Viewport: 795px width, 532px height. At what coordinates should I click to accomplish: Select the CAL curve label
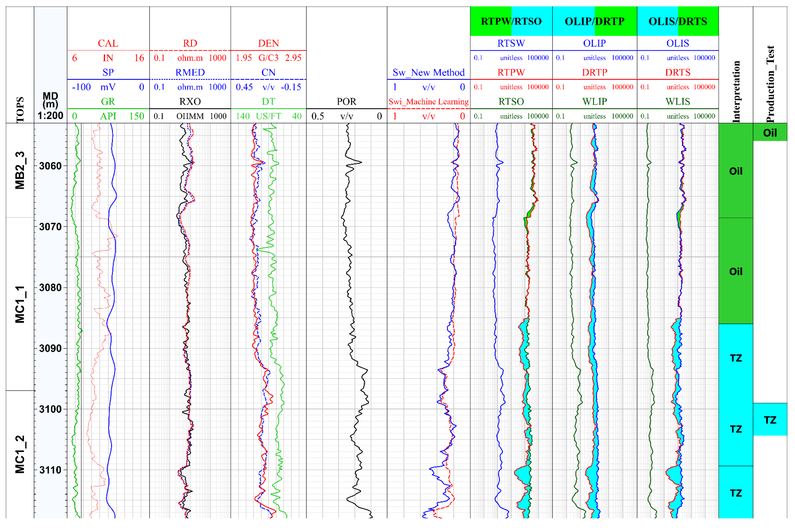click(108, 43)
